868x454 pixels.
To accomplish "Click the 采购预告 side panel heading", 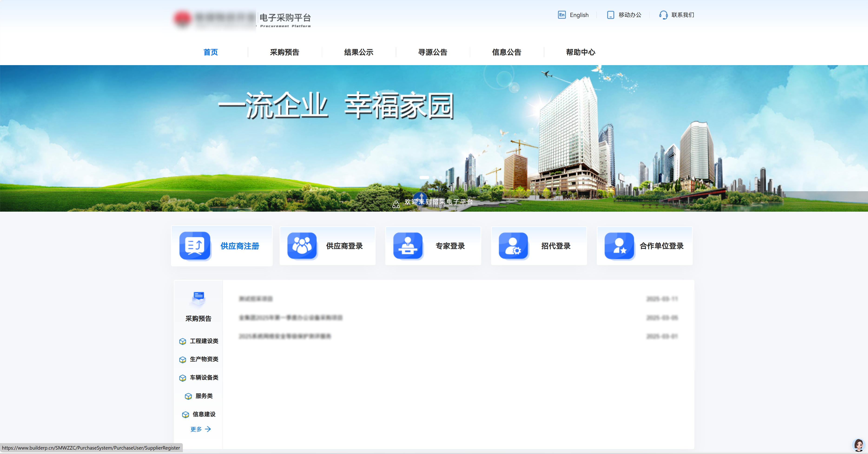I will click(198, 318).
